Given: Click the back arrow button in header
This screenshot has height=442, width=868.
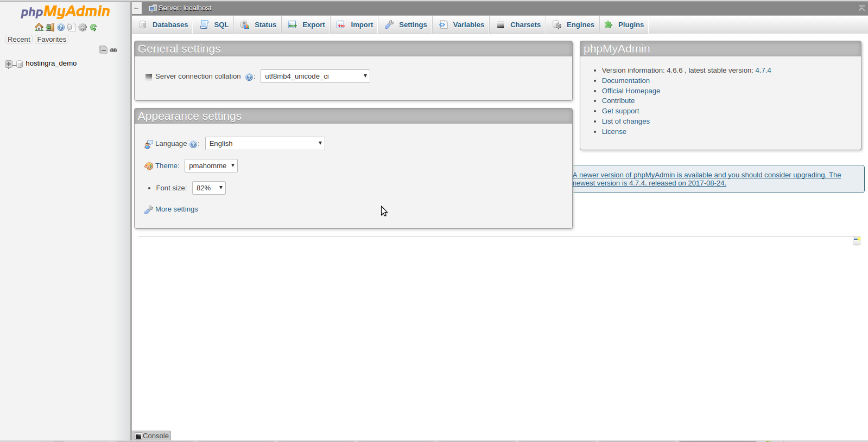Looking at the screenshot, I should tap(137, 8).
